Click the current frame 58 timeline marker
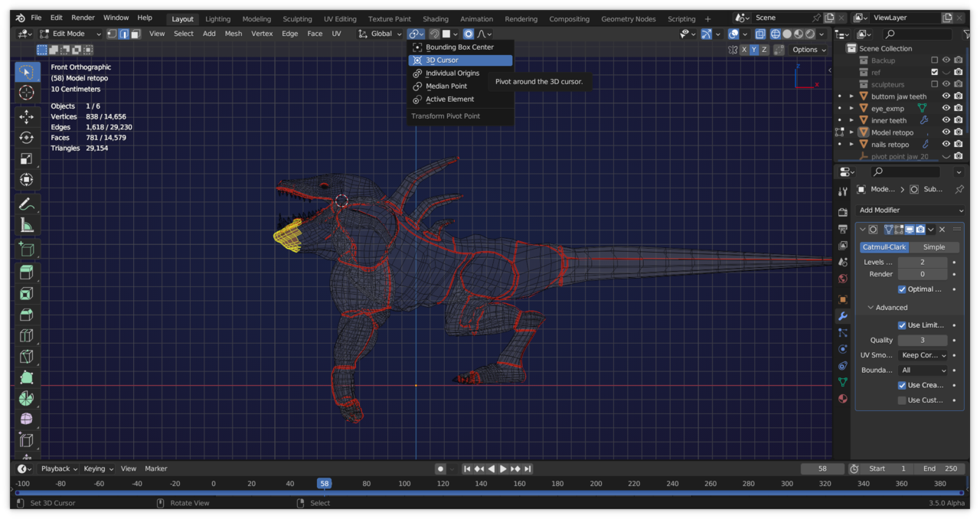Viewport: 980px width, 519px height. (x=325, y=484)
